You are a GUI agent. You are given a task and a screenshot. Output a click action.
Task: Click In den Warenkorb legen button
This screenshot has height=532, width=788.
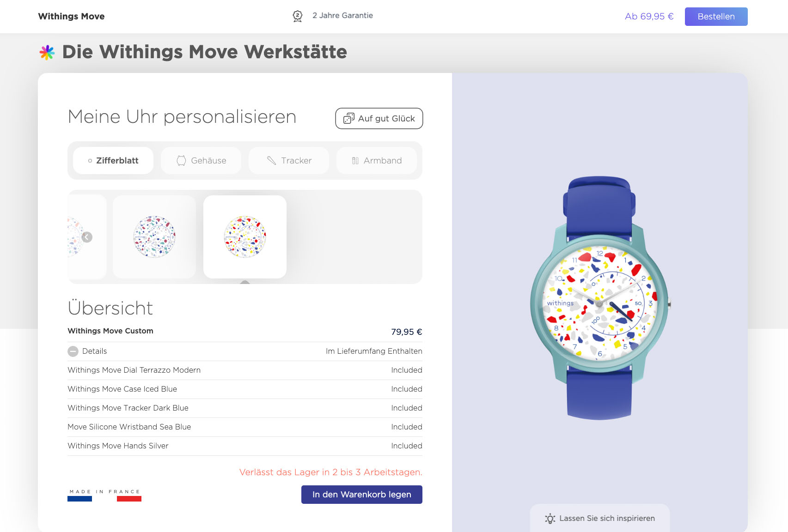point(362,495)
